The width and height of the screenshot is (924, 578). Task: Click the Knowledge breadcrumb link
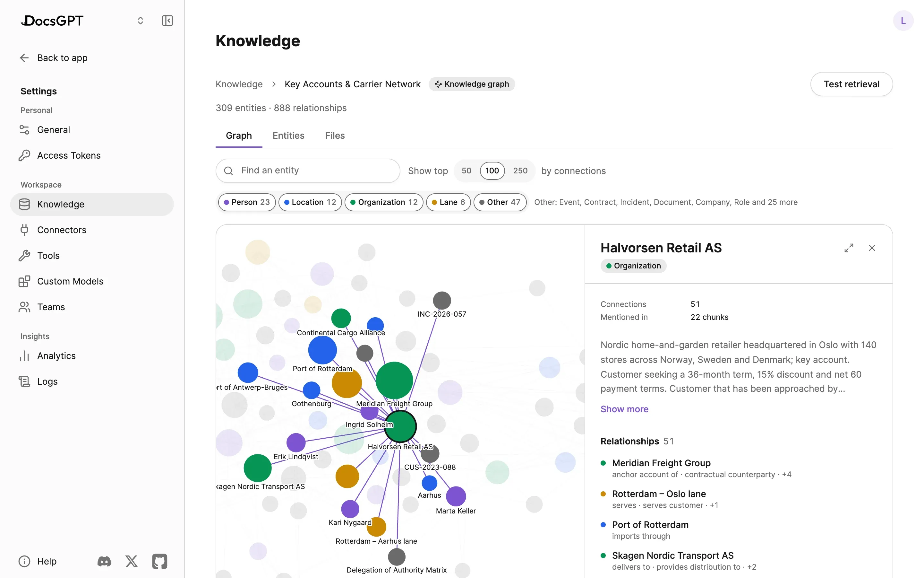coord(239,84)
